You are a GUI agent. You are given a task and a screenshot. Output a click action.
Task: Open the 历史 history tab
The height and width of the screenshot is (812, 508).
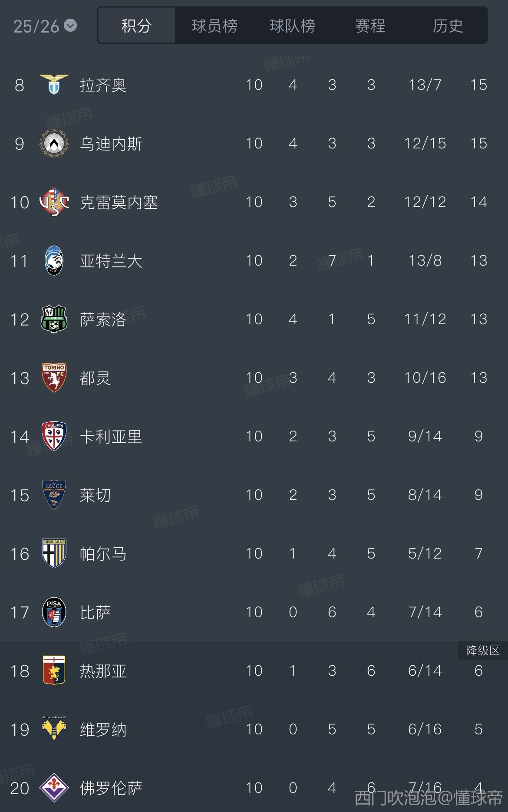448,26
